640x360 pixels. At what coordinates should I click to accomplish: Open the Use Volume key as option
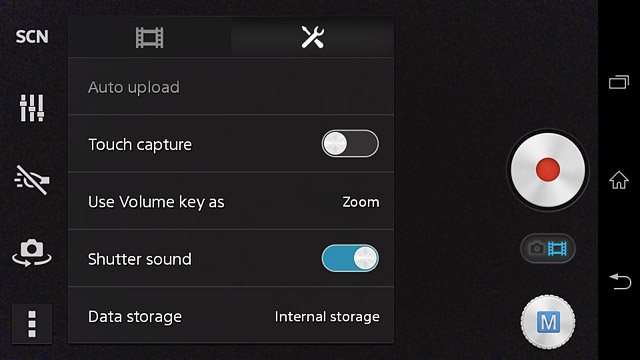(x=231, y=201)
